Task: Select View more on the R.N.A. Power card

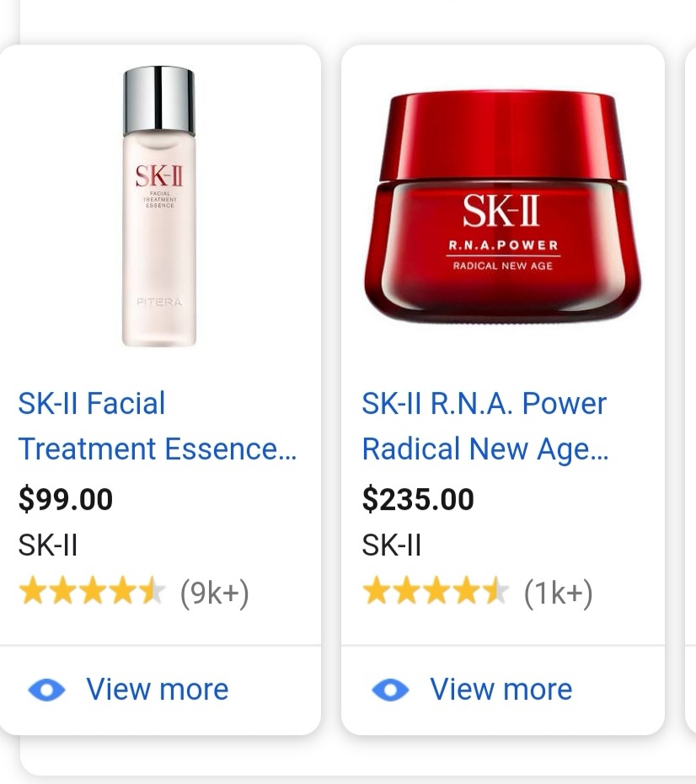Action: point(501,690)
